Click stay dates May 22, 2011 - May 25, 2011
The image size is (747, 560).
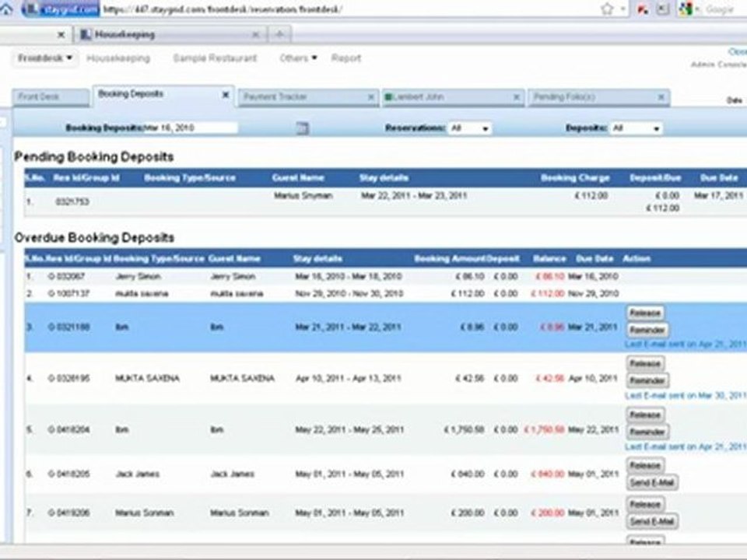coord(349,429)
